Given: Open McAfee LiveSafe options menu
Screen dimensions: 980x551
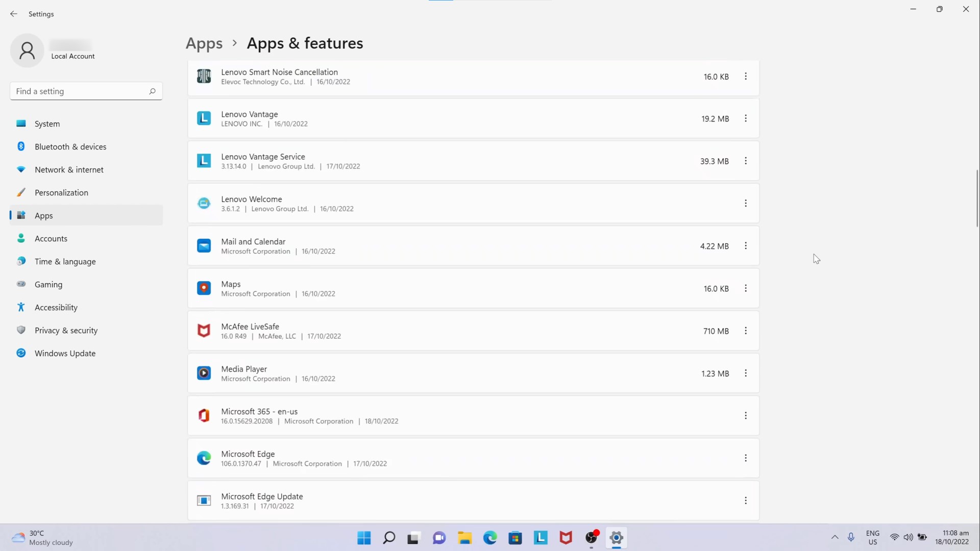Looking at the screenshot, I should pos(745,330).
